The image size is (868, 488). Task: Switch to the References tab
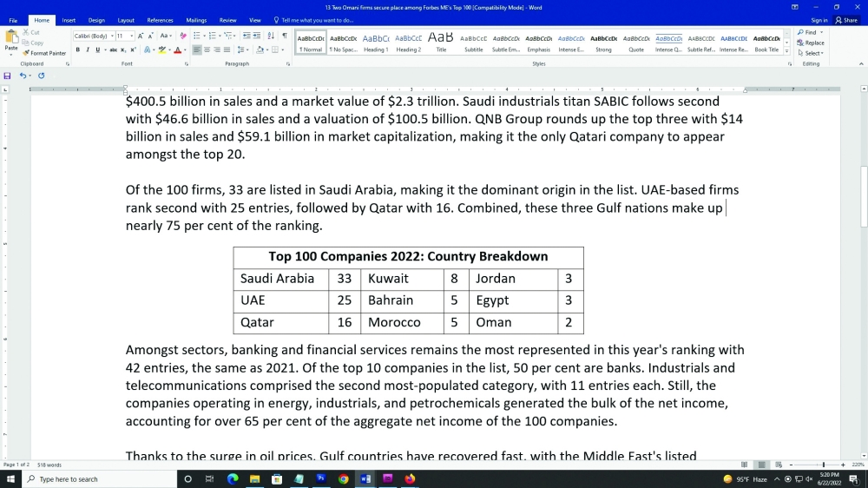160,21
